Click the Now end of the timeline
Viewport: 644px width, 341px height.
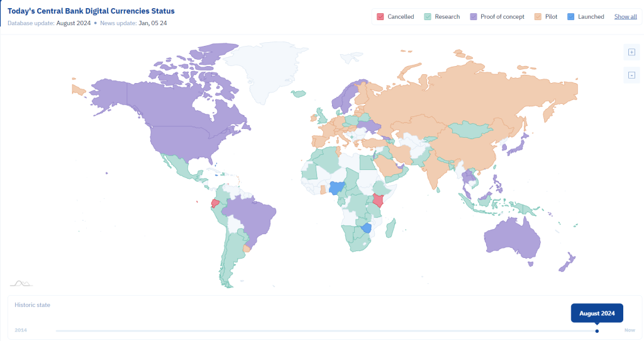[630, 330]
